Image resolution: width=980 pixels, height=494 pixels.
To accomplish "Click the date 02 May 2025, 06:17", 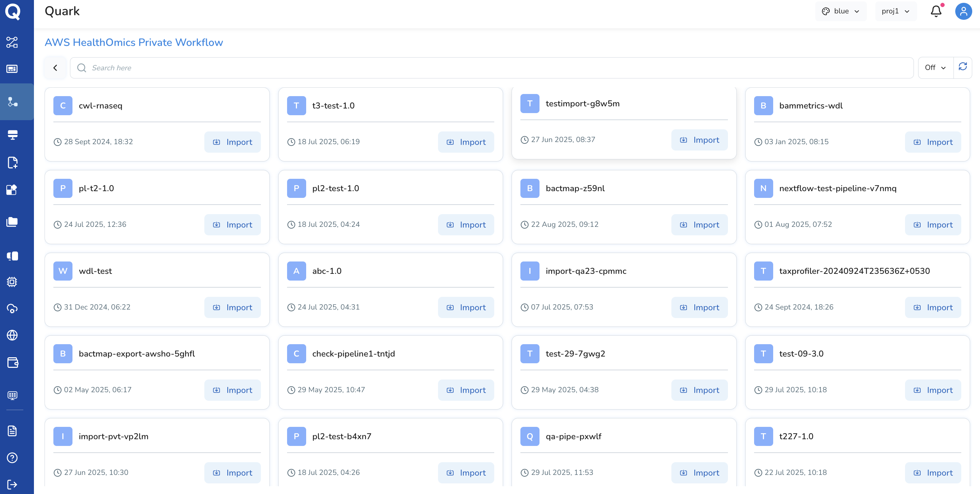I will pyautogui.click(x=98, y=390).
